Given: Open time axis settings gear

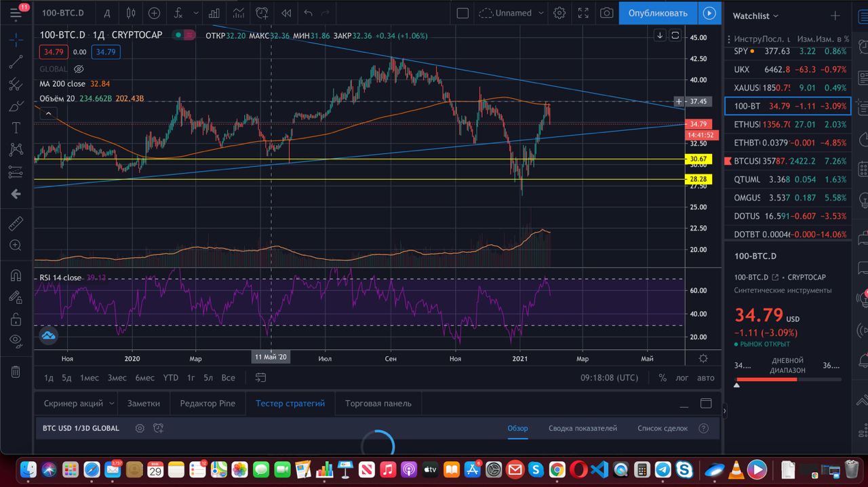Looking at the screenshot, I should [x=703, y=358].
